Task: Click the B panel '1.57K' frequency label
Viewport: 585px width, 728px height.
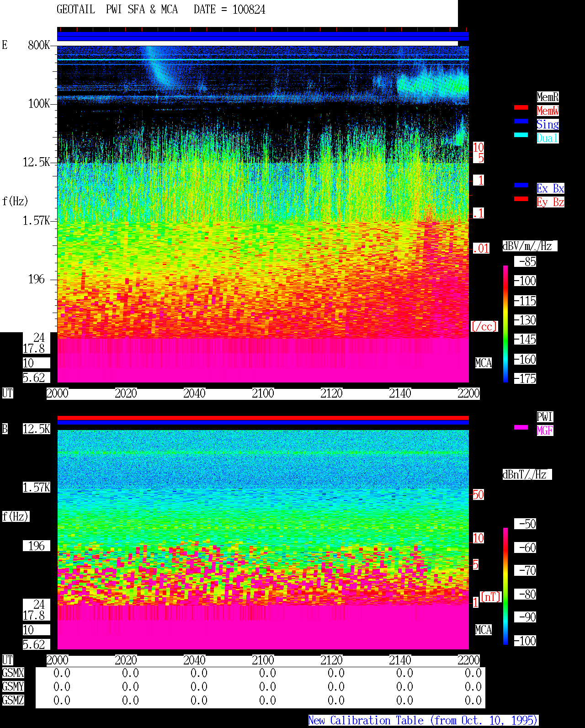Action: (x=37, y=487)
